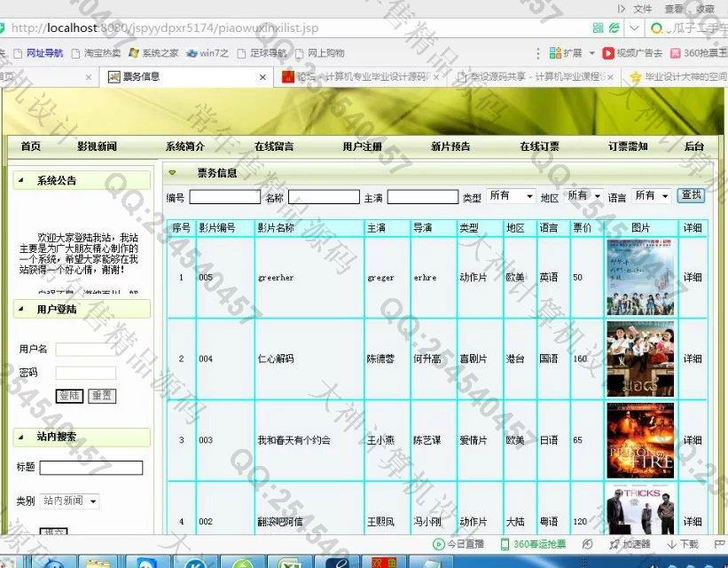Collapse the 票务信息 panel arrow

pyautogui.click(x=172, y=173)
